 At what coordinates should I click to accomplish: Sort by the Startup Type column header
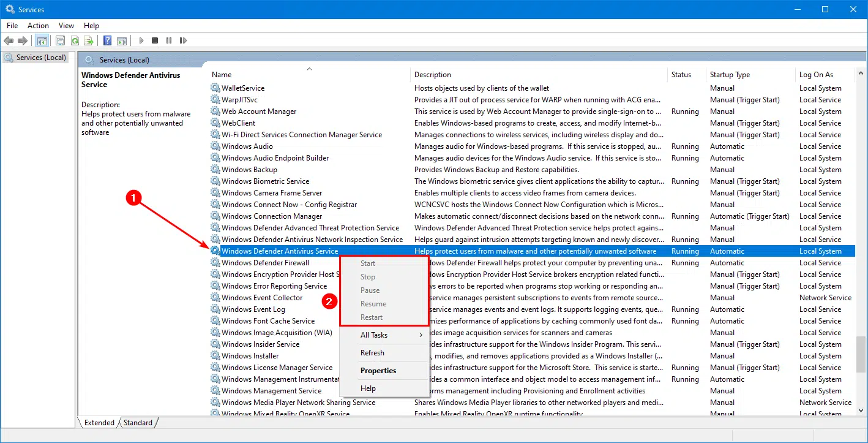(750, 75)
